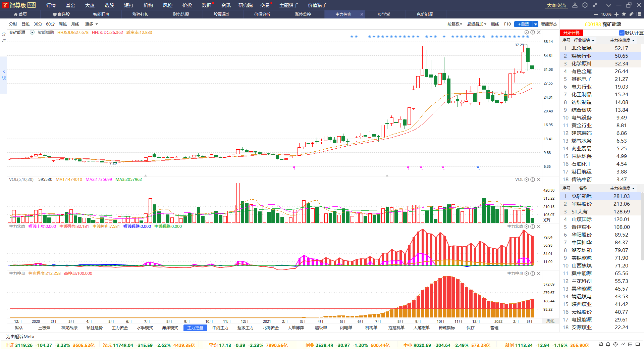Click the monitor screen icon in status bar
The width and height of the screenshot is (644, 349).
(x=638, y=345)
